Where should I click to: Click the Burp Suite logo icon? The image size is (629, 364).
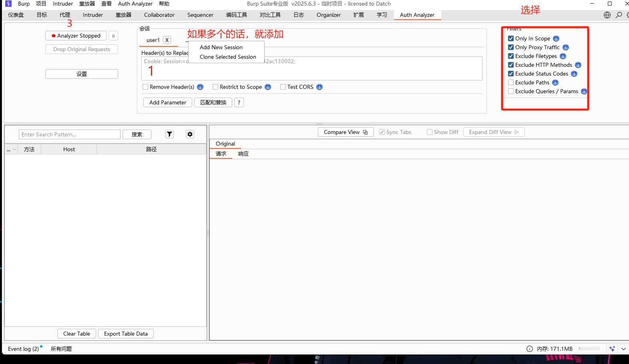point(8,4)
